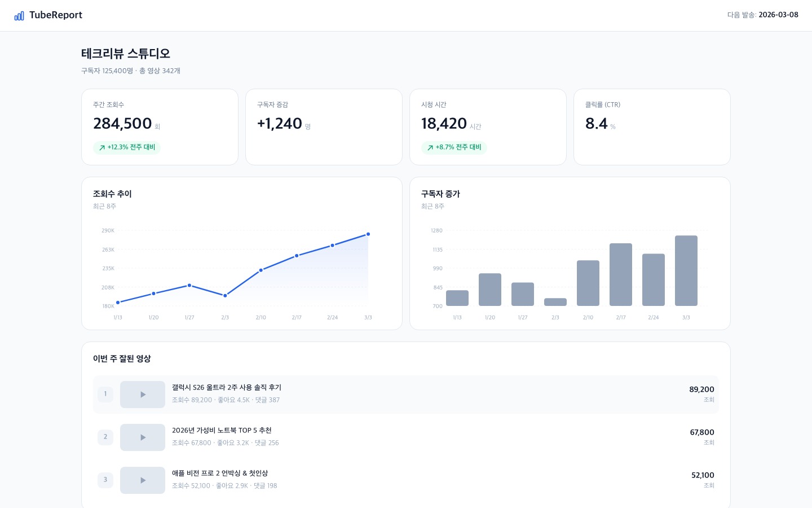
Task: Click the 주간 조회수 284,500 card
Action: pos(160,127)
